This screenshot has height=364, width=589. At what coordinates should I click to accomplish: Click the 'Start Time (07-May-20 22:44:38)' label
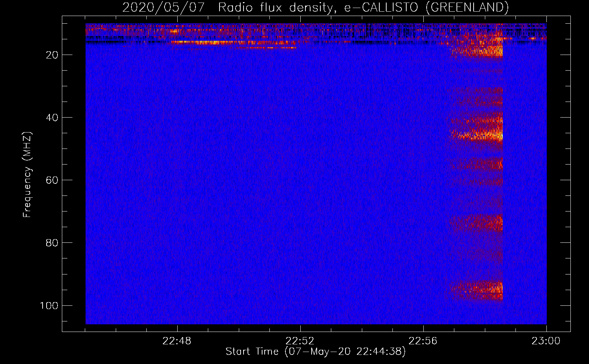coord(316,352)
